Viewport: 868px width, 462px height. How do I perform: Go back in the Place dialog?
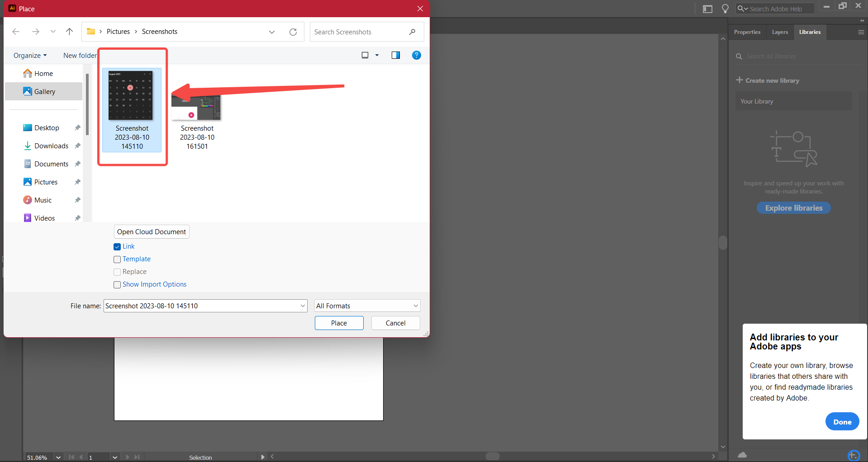16,32
